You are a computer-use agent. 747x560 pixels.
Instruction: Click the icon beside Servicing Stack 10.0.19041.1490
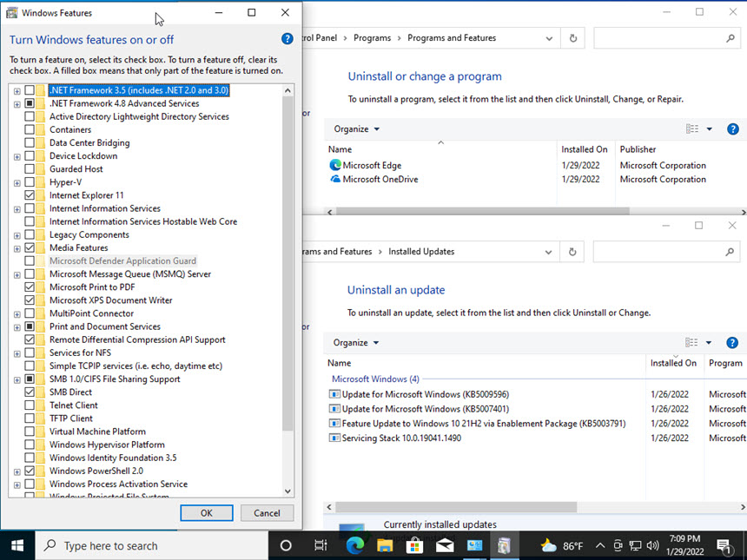point(334,438)
